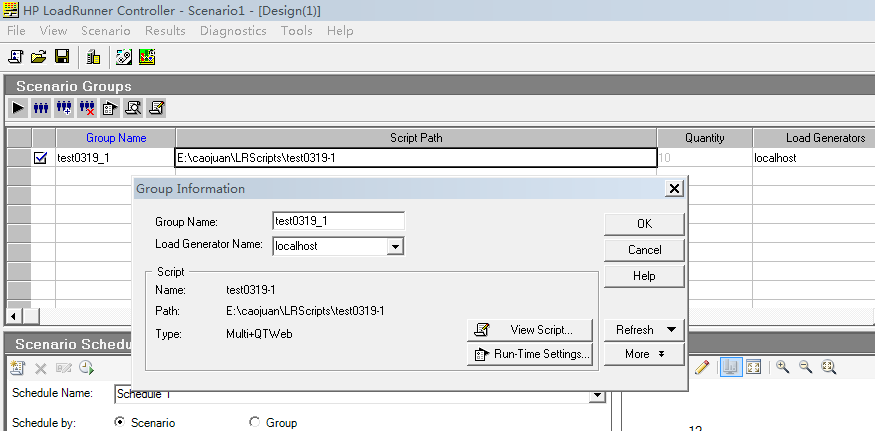Click the Quantity column header
Viewport: 875px width, 431px height.
pyautogui.click(x=705, y=138)
